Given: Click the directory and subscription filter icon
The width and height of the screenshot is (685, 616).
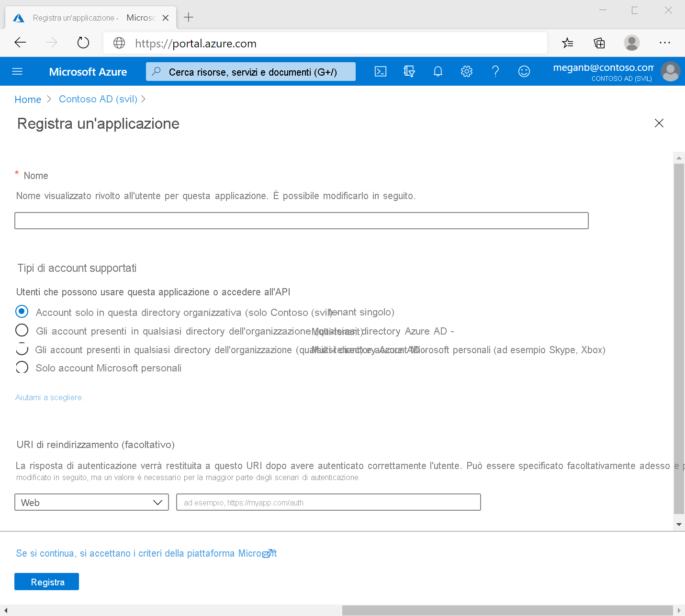Looking at the screenshot, I should click(x=409, y=71).
